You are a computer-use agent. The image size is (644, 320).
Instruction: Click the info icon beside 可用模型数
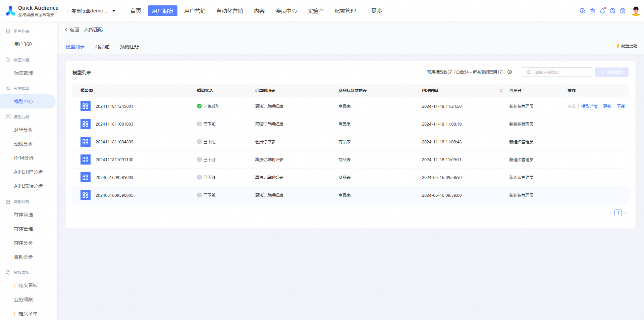(x=509, y=72)
